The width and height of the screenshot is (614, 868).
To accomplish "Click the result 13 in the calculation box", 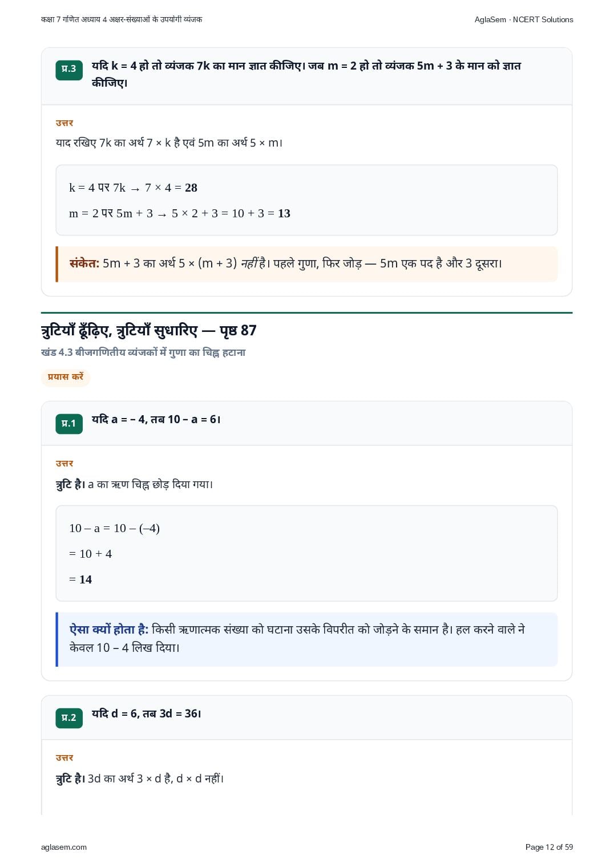I will 284,213.
